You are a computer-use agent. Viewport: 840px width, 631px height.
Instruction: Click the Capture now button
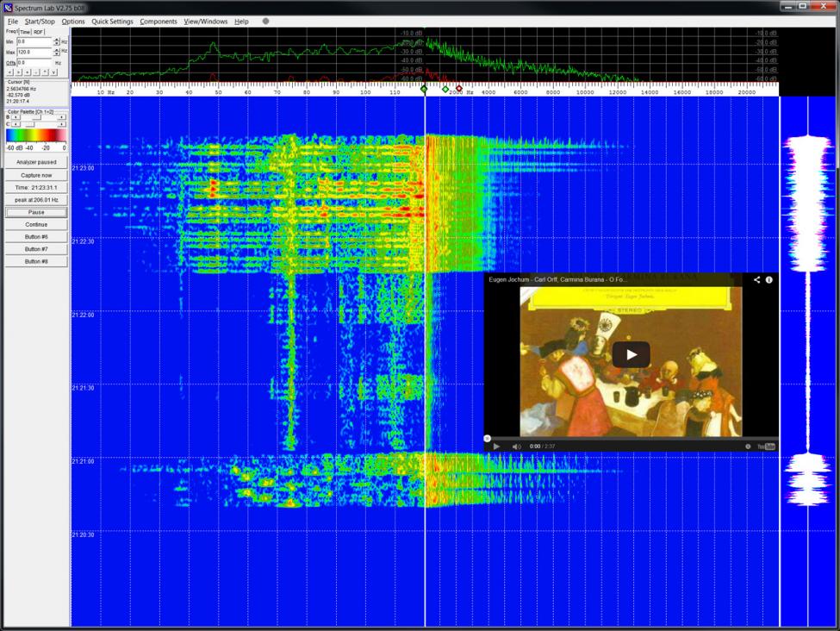tap(36, 175)
